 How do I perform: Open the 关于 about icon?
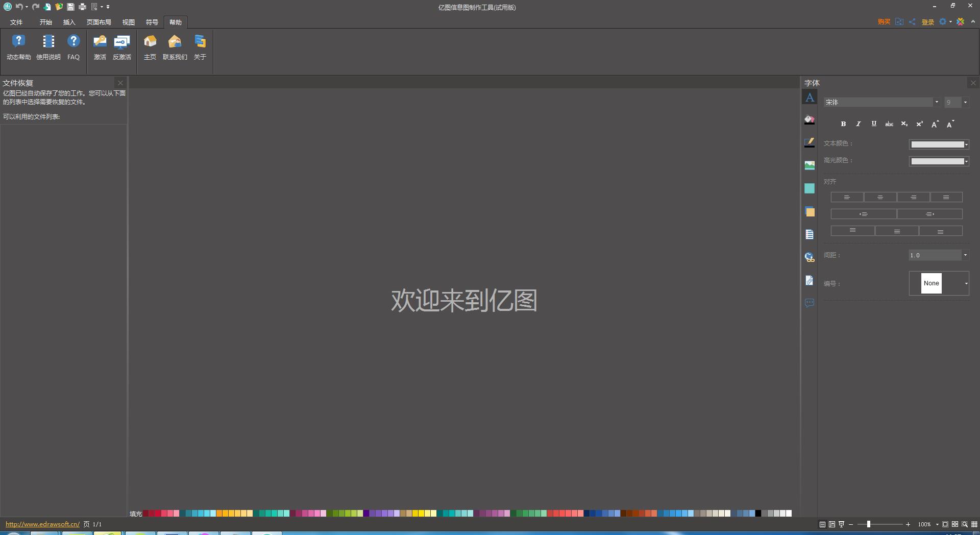[x=200, y=47]
